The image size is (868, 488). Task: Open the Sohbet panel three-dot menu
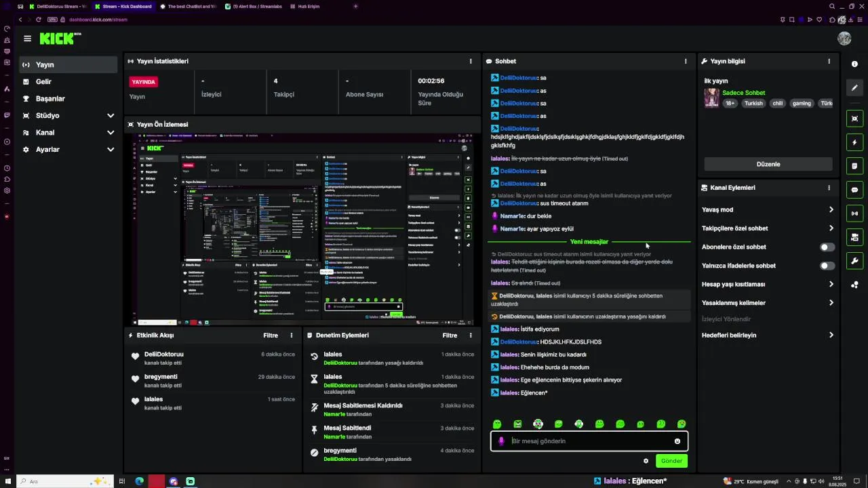point(686,61)
